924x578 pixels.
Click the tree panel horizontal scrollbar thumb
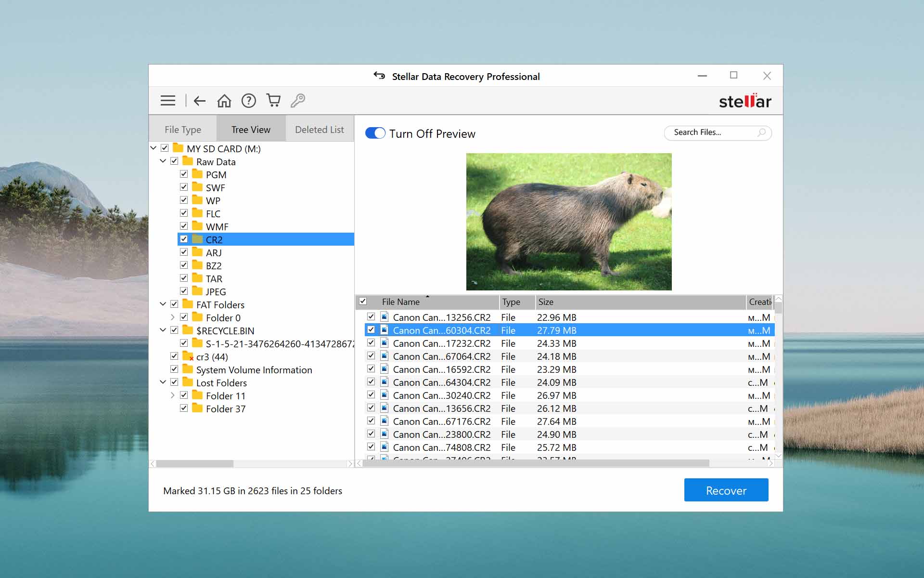(x=195, y=463)
